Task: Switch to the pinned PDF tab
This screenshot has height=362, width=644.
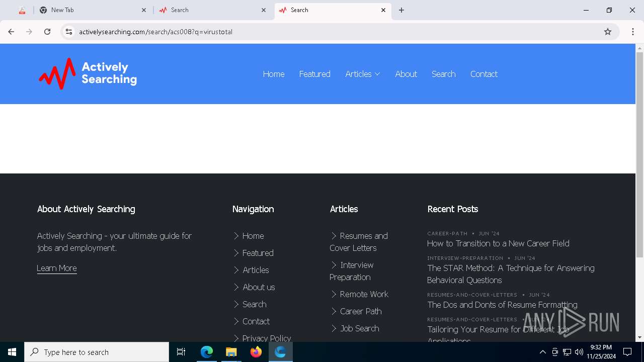Action: tap(22, 10)
